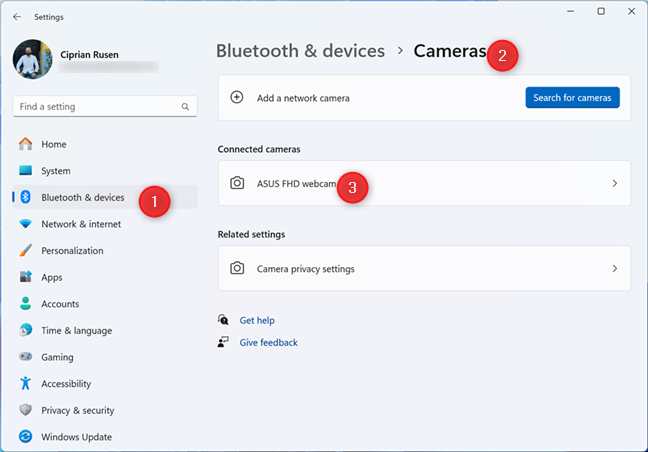648x452 pixels.
Task: Click the Get help link
Action: coord(257,320)
